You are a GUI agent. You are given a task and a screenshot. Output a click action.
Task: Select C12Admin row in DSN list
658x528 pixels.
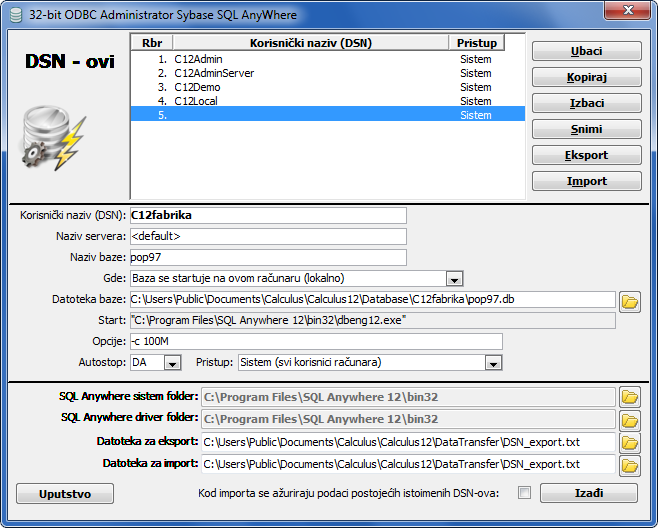point(198,59)
